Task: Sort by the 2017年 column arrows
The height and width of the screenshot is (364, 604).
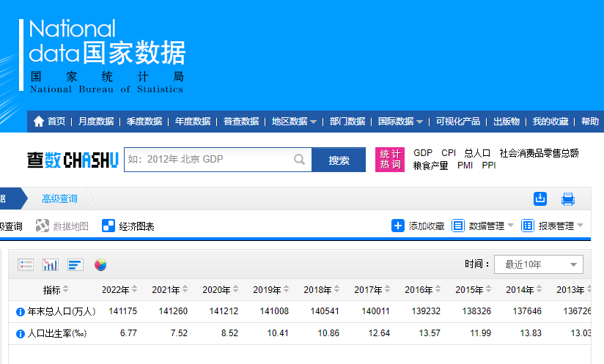Action: pos(387,289)
